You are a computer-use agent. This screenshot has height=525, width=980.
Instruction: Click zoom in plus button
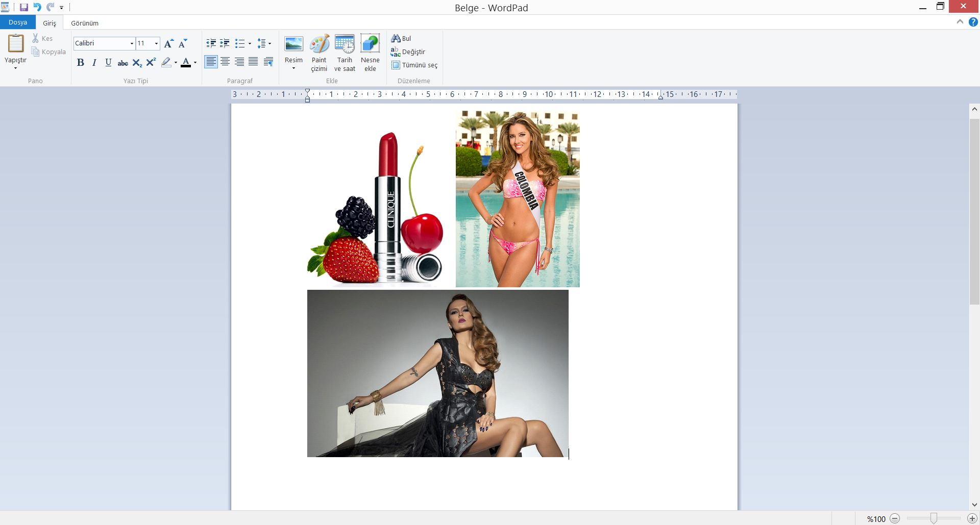pos(972,518)
